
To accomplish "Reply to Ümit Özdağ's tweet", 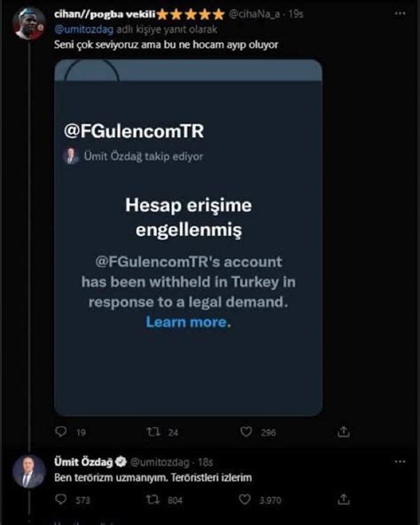I will coord(60,499).
